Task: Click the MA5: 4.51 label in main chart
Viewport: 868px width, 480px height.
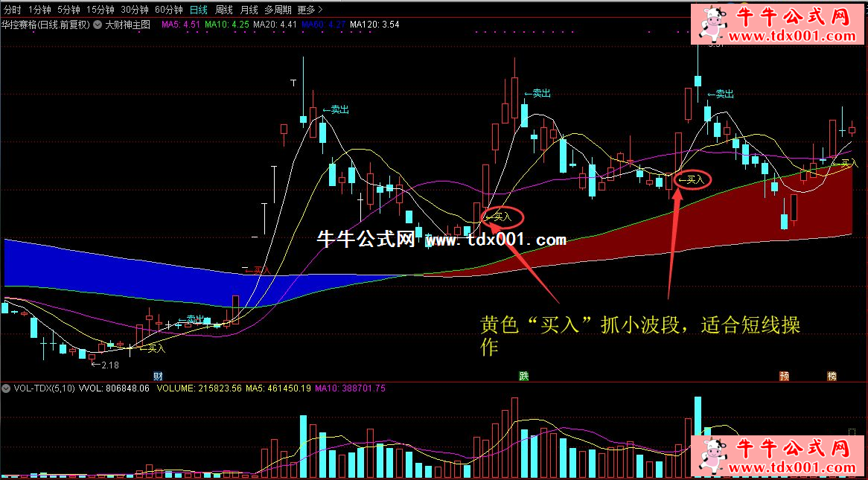Action: (180, 25)
